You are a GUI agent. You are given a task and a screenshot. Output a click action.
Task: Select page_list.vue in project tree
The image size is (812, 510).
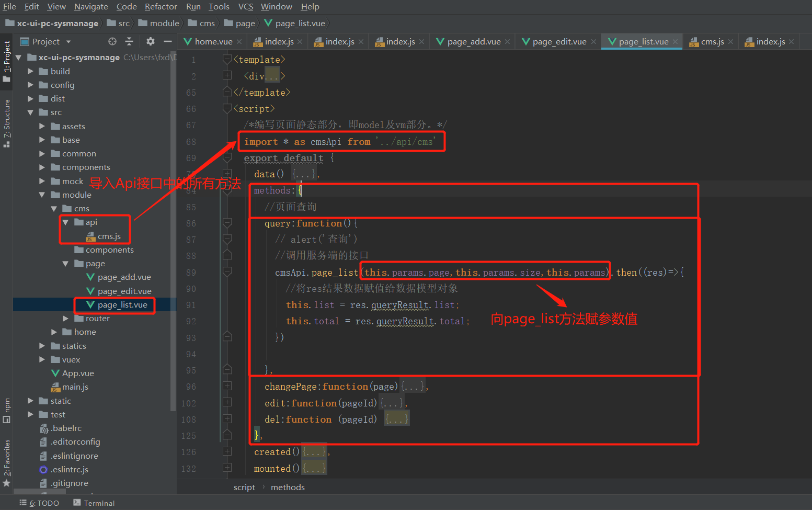(117, 304)
